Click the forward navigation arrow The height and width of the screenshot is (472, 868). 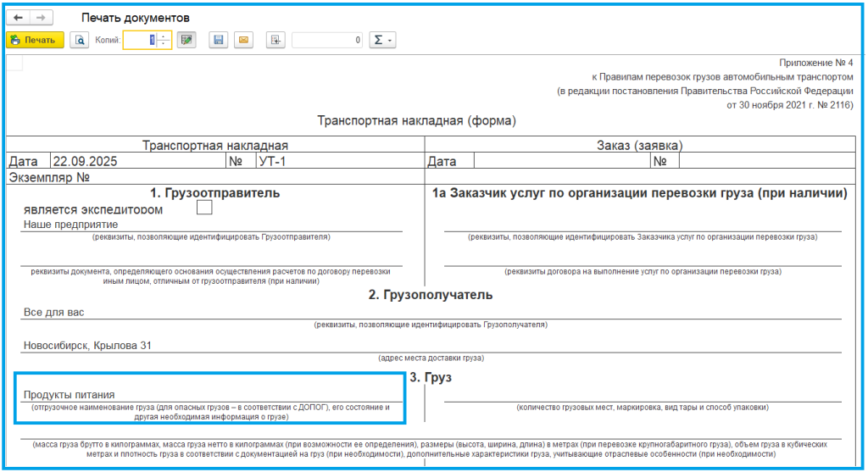pyautogui.click(x=41, y=18)
